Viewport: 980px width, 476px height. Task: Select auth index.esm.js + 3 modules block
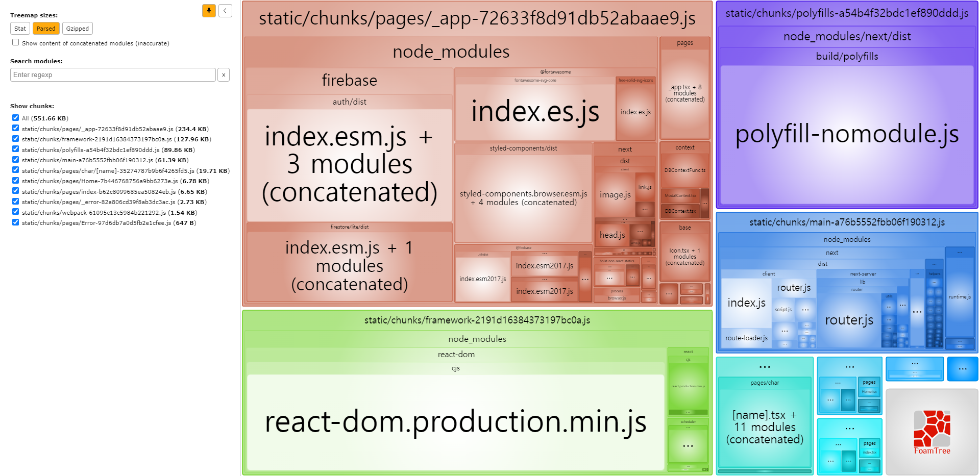[x=350, y=165]
